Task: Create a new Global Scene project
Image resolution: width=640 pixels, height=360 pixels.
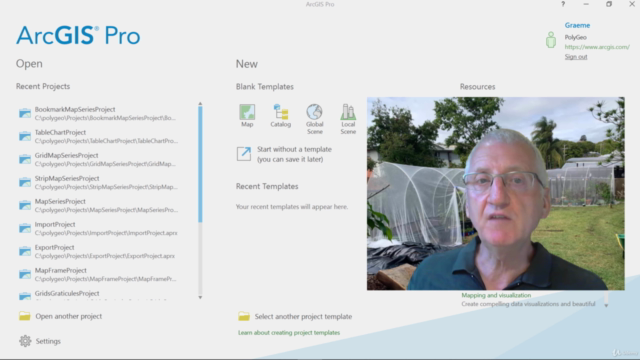Action: 315,119
